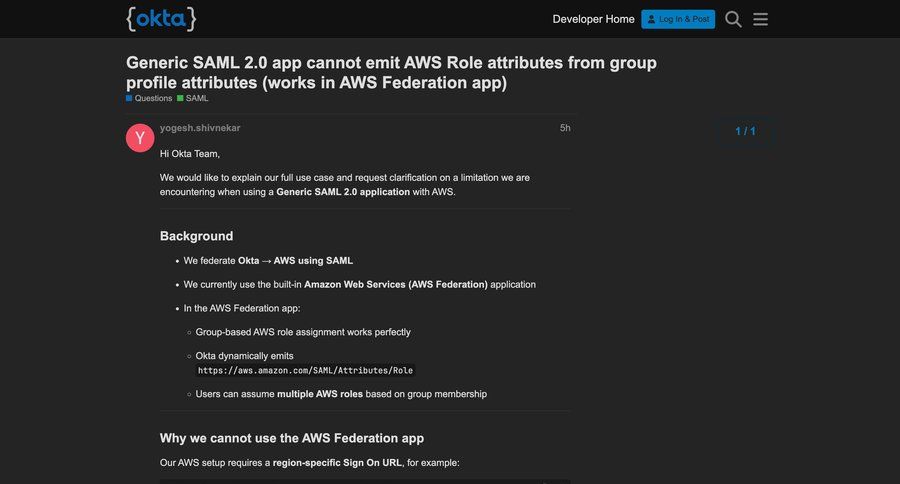Image resolution: width=900 pixels, height=484 pixels.
Task: Click the 'Hi Okta Team' greeting text
Action: click(x=189, y=153)
